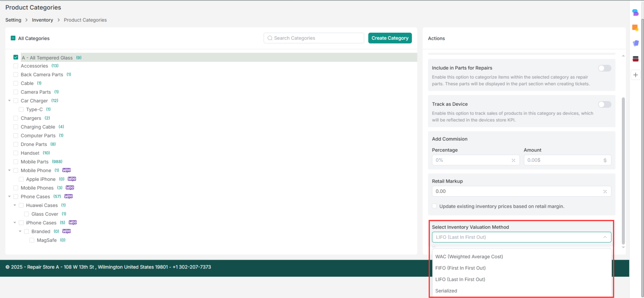This screenshot has height=298, width=644.
Task: Check the Back Camera Parts checkbox
Action: pos(16,74)
